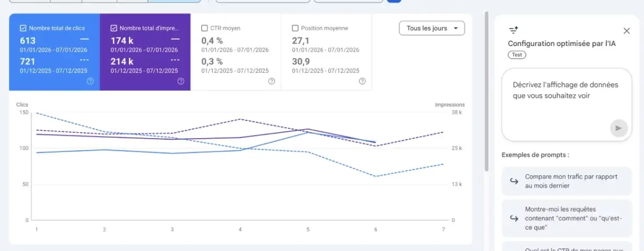
Task: Click arrow icon beside 'Compare mon trafic' prompt
Action: pos(514,181)
